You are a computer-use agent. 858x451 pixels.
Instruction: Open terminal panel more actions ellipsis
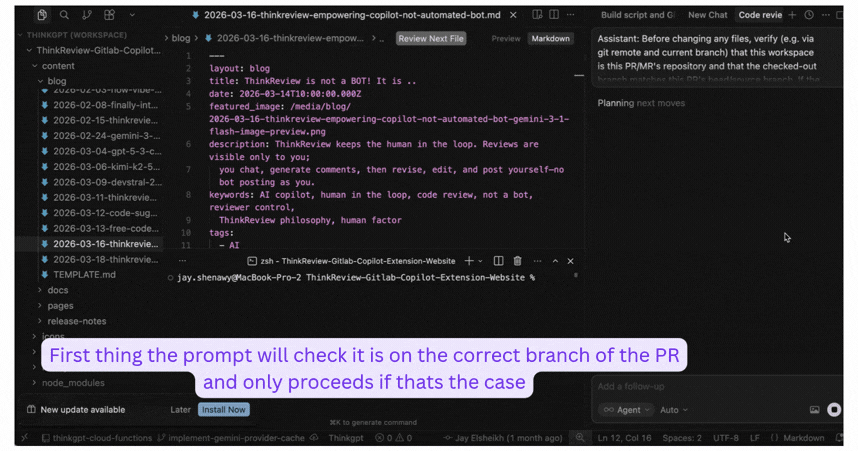[537, 261]
